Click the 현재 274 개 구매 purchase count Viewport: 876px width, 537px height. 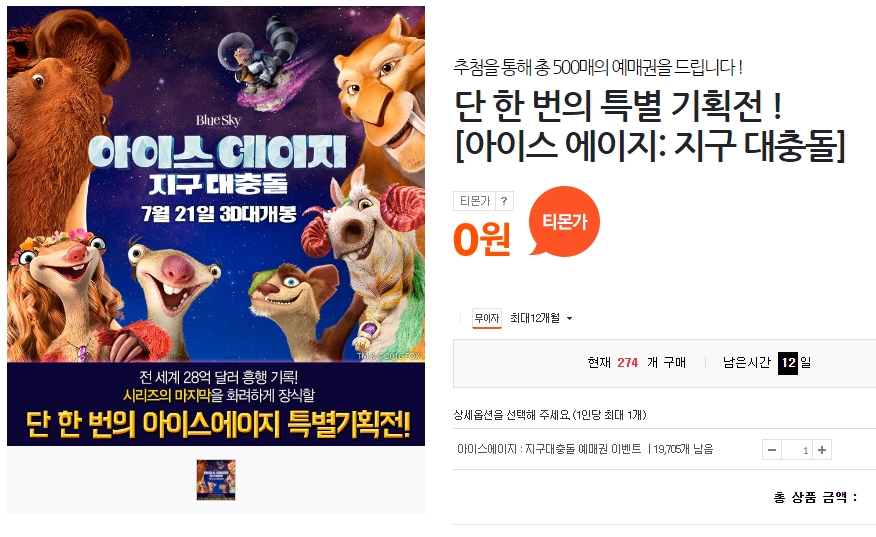(x=636, y=363)
